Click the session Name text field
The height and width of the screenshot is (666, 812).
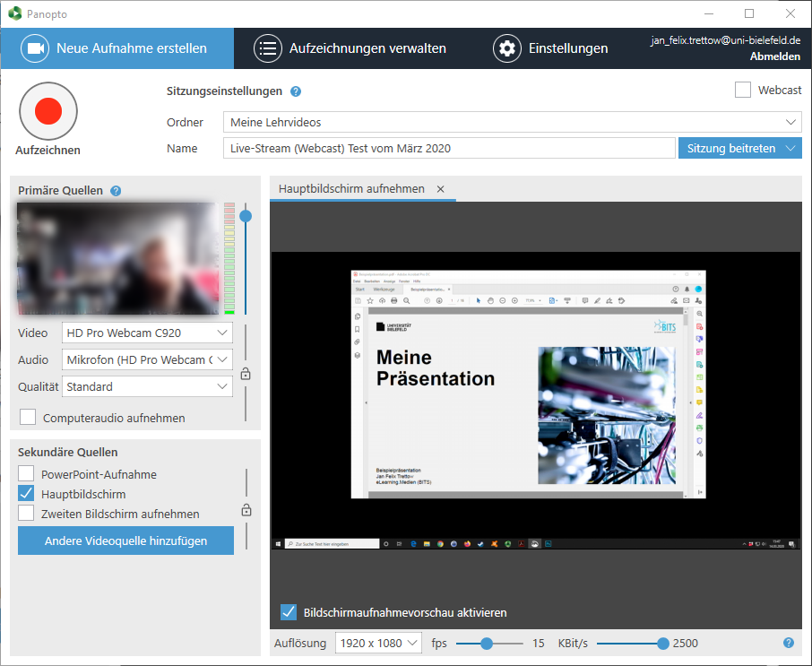(448, 148)
